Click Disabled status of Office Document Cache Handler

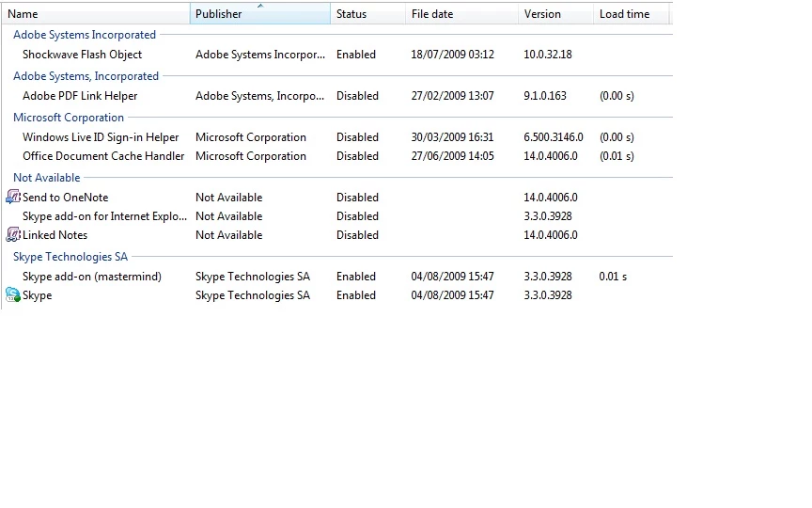tap(357, 156)
